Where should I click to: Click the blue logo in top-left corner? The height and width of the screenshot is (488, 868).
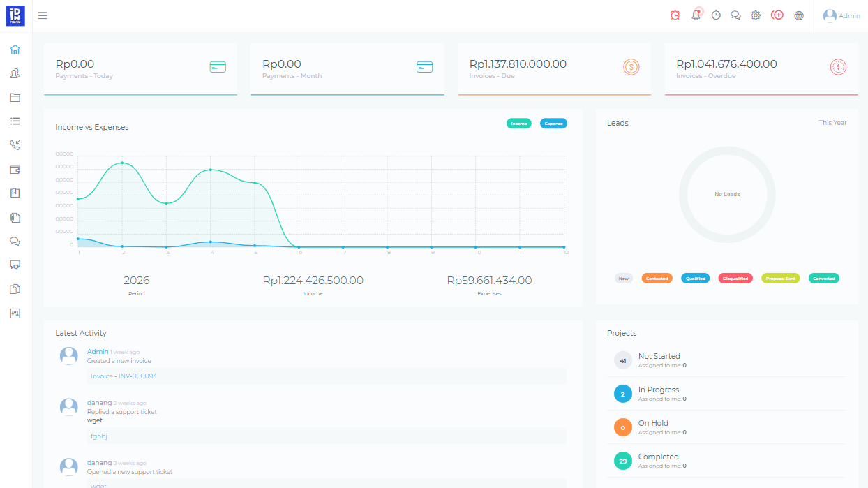tap(15, 15)
